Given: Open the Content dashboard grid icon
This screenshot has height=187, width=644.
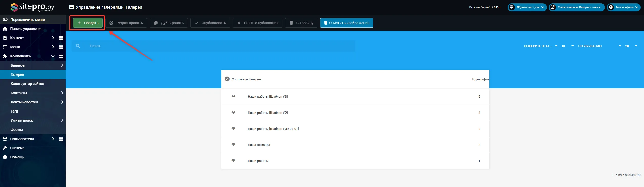Looking at the screenshot, I should (61, 38).
